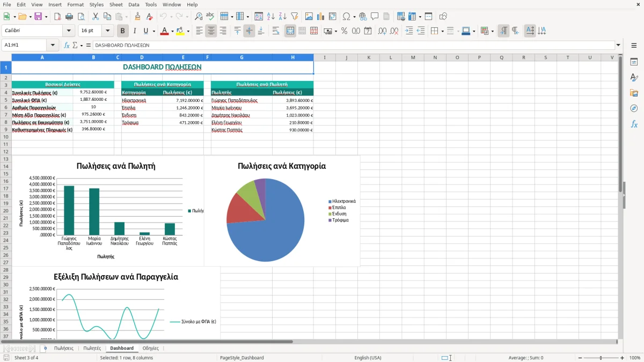Toggle Center Horizontally alignment
644x362 pixels.
(211, 31)
